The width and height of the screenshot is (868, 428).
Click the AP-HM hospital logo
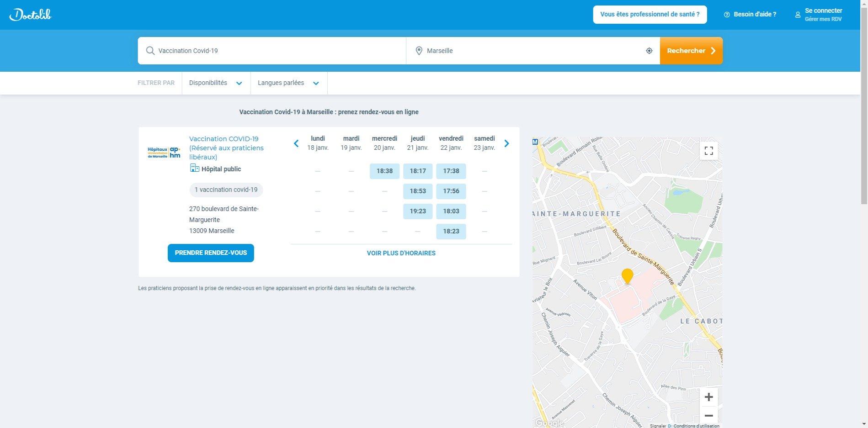(164, 153)
